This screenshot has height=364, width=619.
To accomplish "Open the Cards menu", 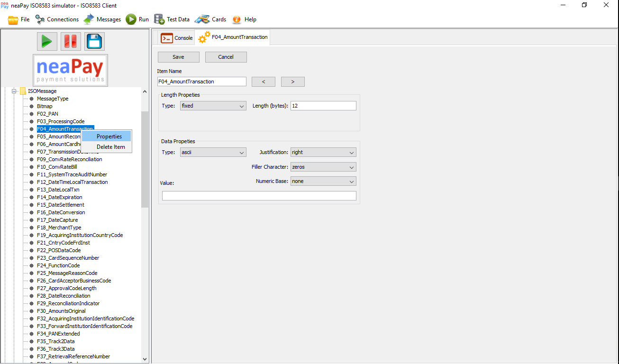I will [210, 19].
